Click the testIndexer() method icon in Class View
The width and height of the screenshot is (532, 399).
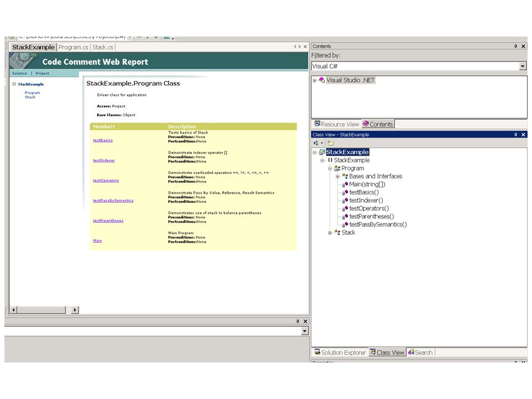(x=345, y=201)
